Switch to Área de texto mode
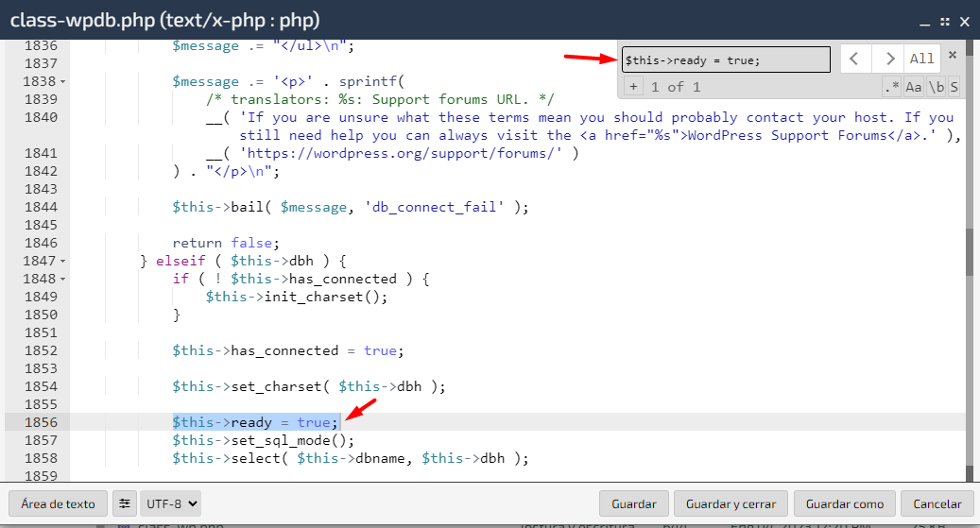Viewport: 980px width, 528px height. click(x=59, y=503)
